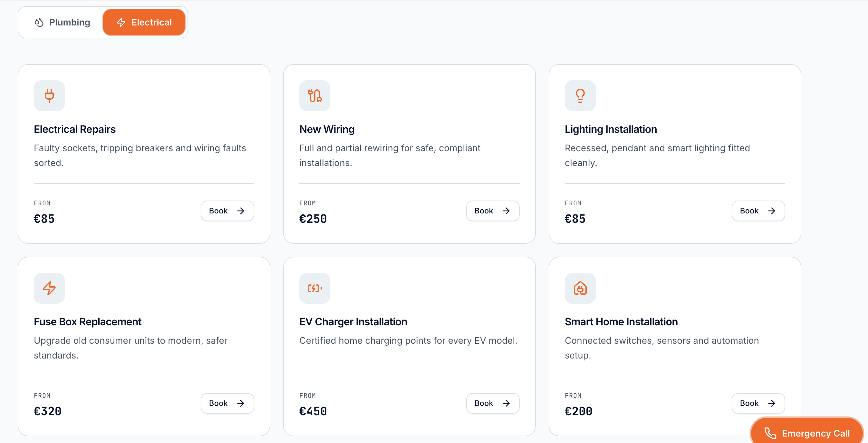
Task: Click the EV Charger Installation heading
Action: click(x=353, y=322)
